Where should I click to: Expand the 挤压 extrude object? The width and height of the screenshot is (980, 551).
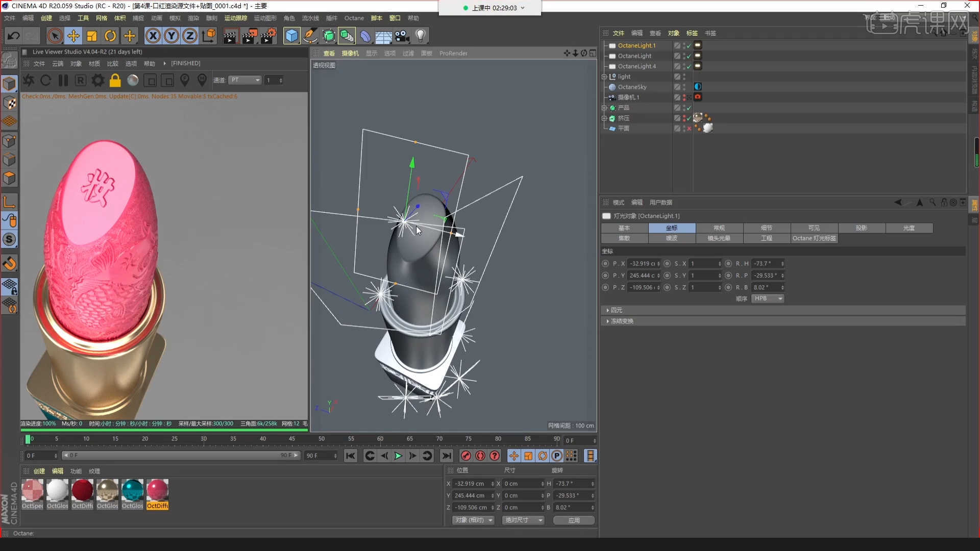[604, 118]
